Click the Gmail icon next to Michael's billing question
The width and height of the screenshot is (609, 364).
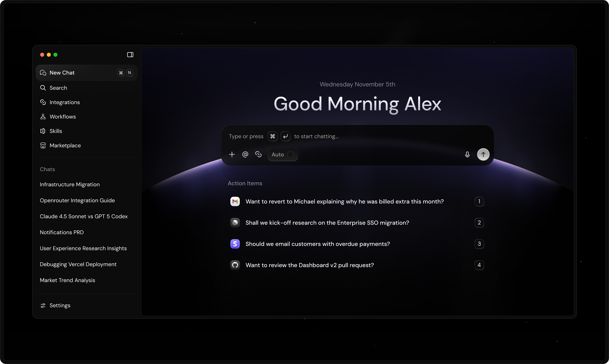[x=235, y=201]
